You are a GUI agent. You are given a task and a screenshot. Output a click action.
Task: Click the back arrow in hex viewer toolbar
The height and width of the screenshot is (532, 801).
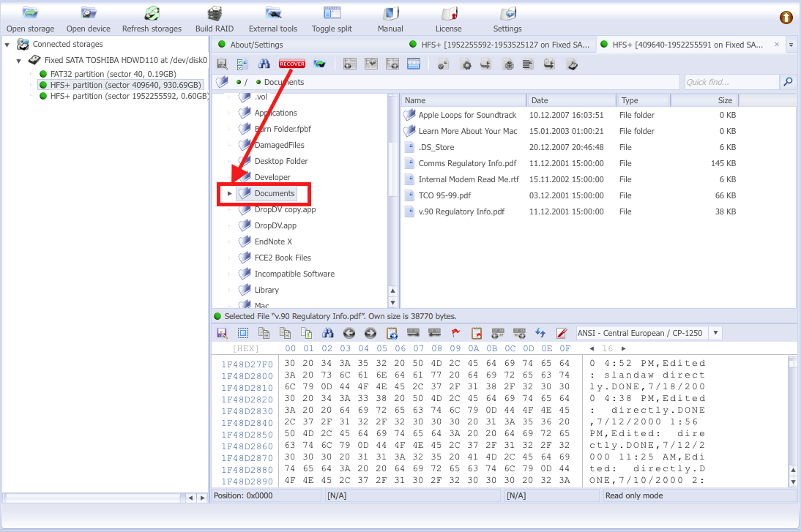[349, 333]
